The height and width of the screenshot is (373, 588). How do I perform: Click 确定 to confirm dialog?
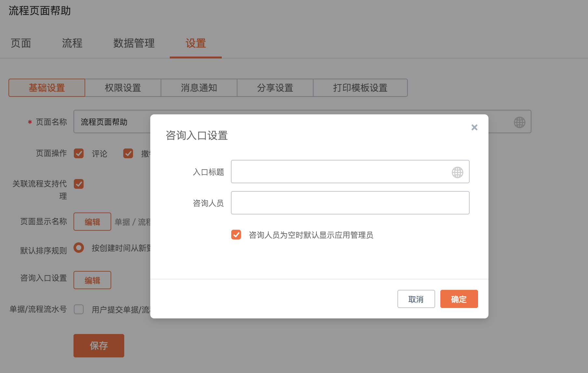click(x=459, y=299)
